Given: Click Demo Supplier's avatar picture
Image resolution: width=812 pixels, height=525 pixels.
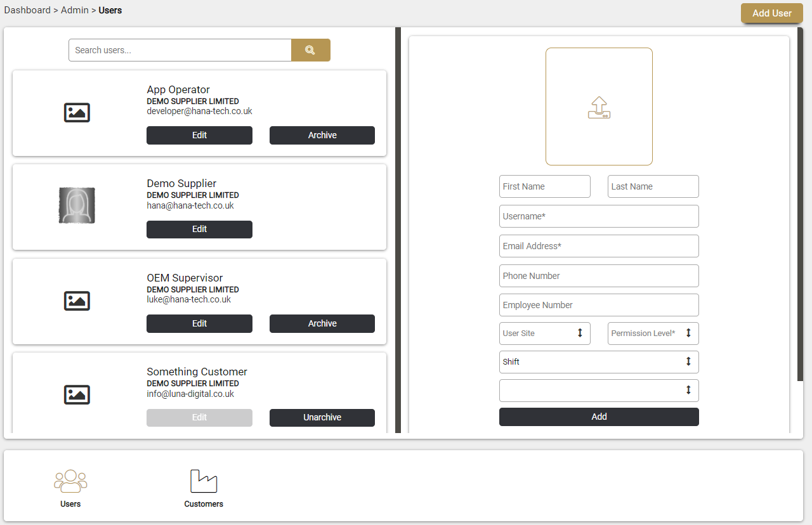Looking at the screenshot, I should click(x=77, y=205).
